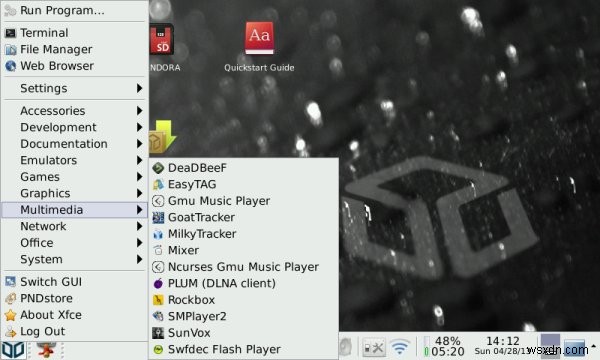Expand the Settings submenu arrow
This screenshot has width=600, height=360.
[140, 88]
